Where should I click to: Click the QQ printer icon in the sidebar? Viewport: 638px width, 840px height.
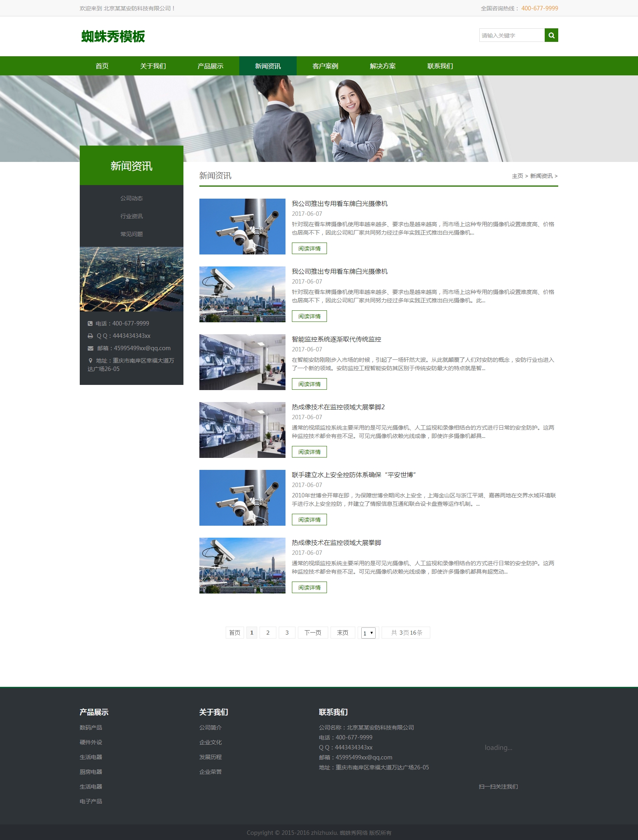[90, 336]
